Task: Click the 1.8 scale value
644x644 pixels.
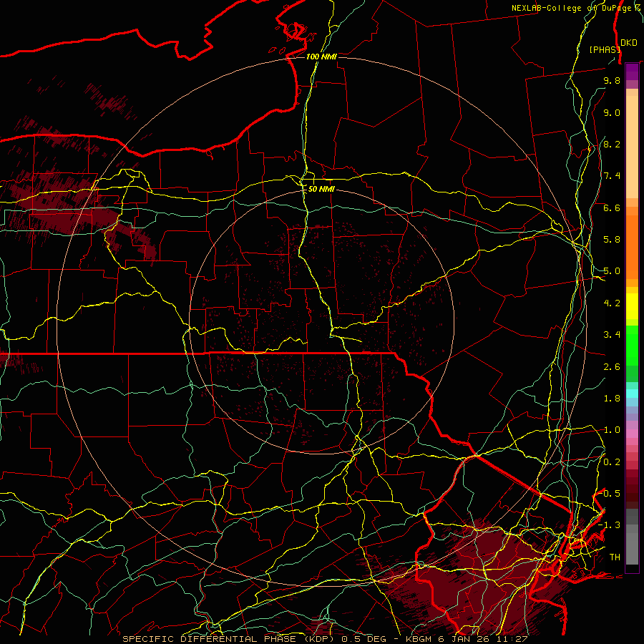Action: [612, 399]
